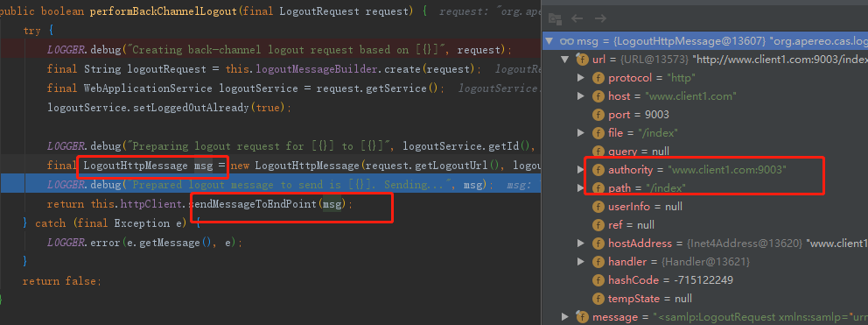Expand the message field
The width and height of the screenshot is (868, 325).
coord(565,317)
